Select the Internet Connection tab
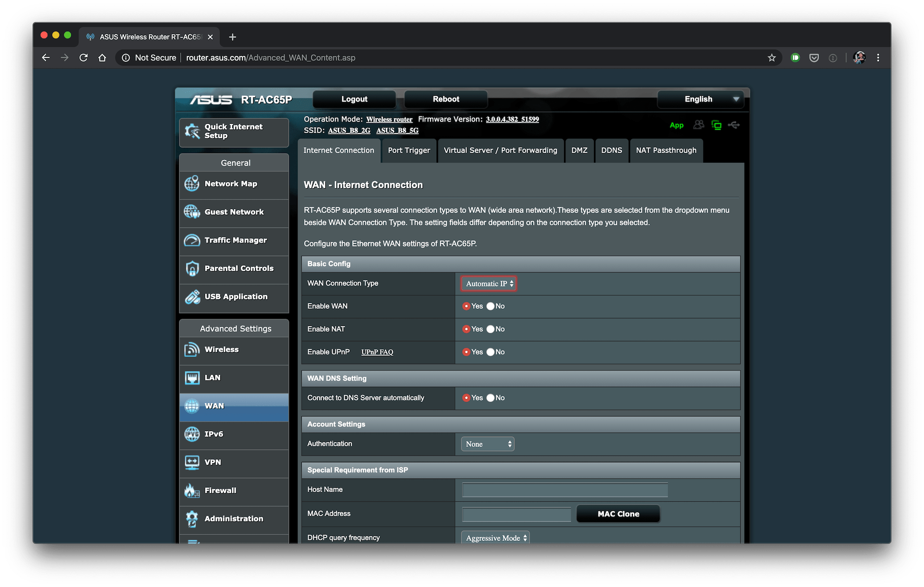 coord(339,150)
